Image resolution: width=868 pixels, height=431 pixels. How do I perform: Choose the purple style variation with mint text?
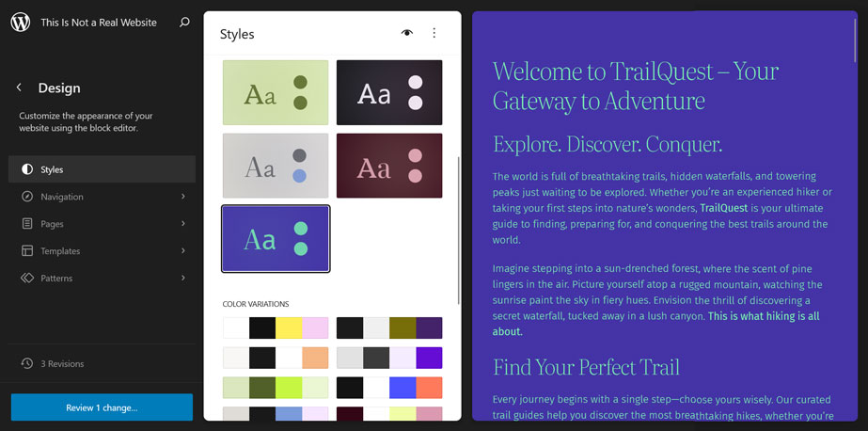pos(276,239)
